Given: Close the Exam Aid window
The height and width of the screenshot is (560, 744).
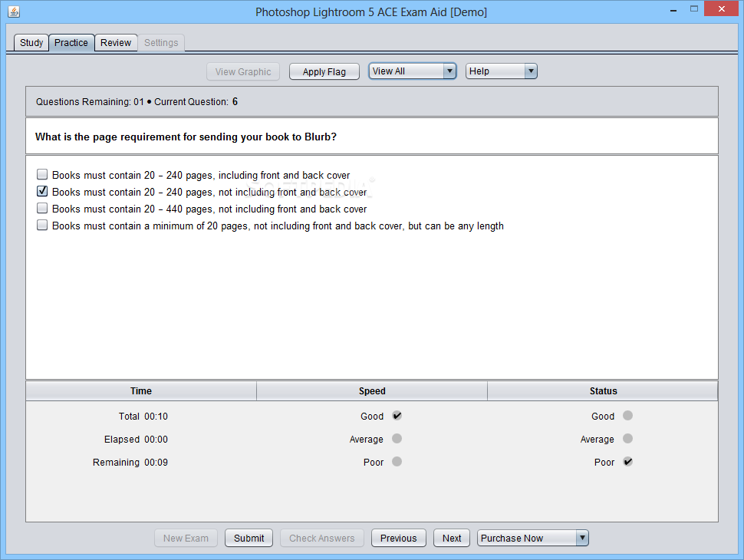Looking at the screenshot, I should tap(721, 8).
